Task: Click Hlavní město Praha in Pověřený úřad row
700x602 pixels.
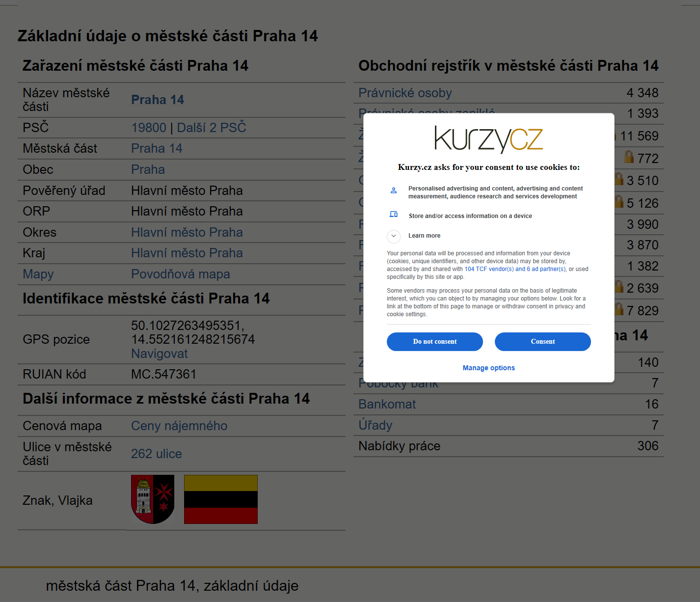Action: click(187, 191)
